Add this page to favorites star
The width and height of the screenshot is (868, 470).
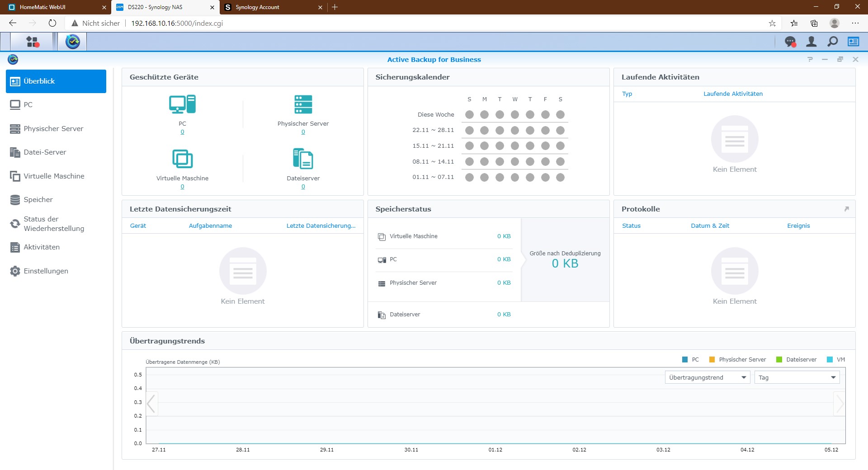tap(772, 23)
